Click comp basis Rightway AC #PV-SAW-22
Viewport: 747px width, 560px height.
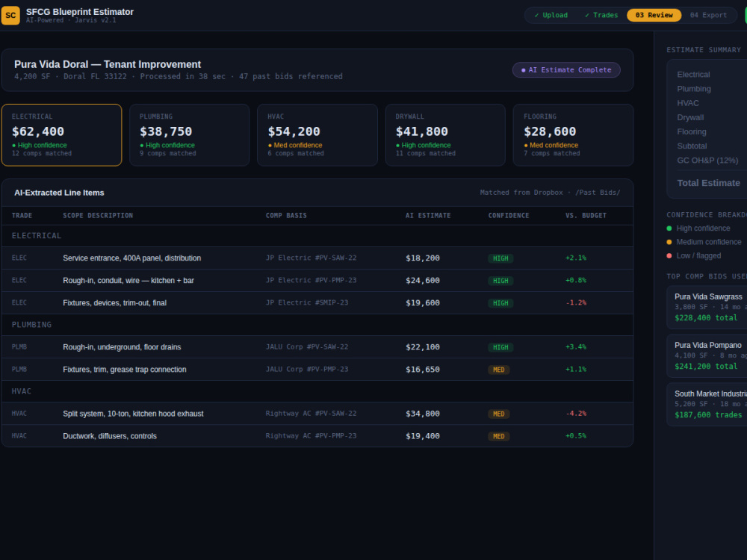tap(311, 414)
